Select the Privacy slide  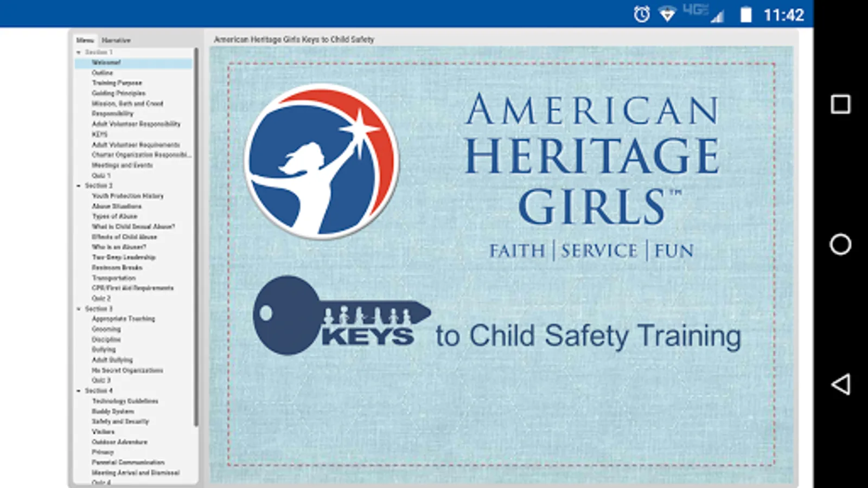pyautogui.click(x=103, y=452)
